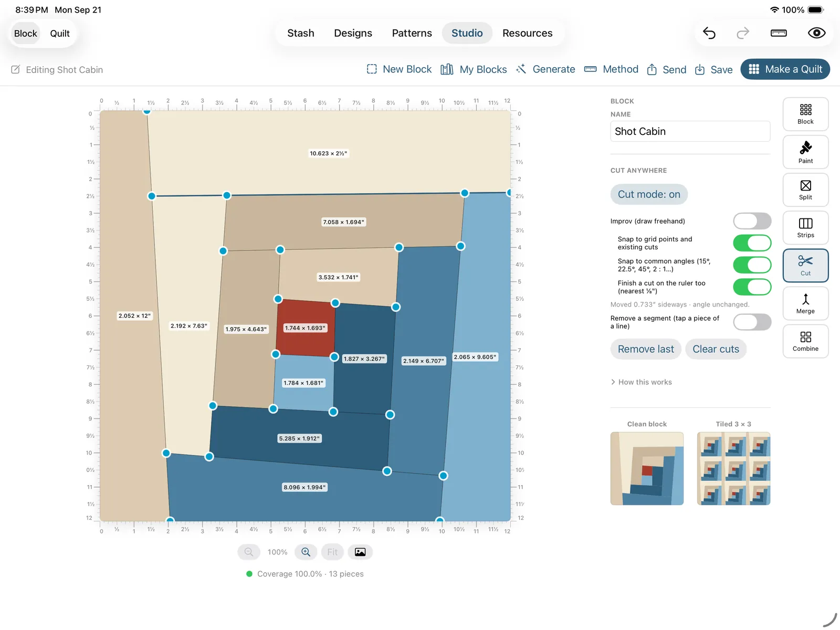Enable Improv draw freehand toggle
The width and height of the screenshot is (840, 630).
pyautogui.click(x=752, y=221)
